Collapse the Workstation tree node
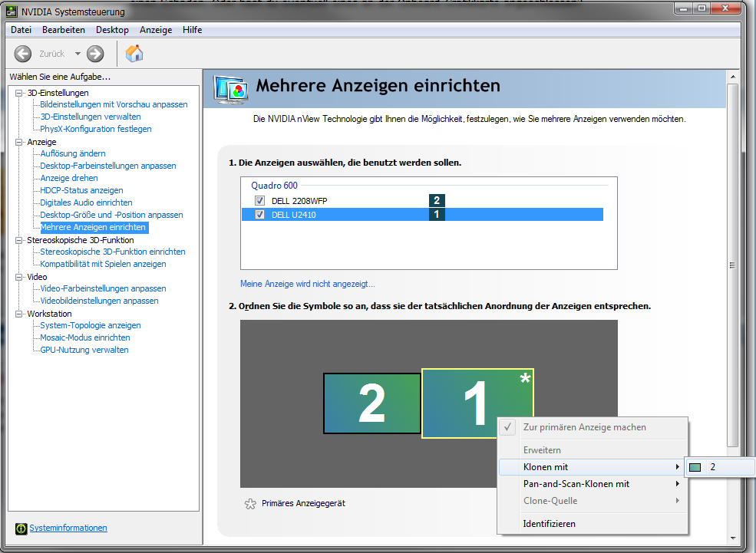Viewport: 756px width, 553px height. coord(18,314)
